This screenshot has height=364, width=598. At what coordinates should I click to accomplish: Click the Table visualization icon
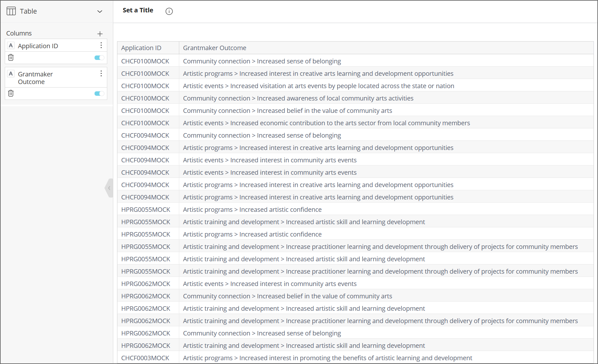click(x=11, y=11)
